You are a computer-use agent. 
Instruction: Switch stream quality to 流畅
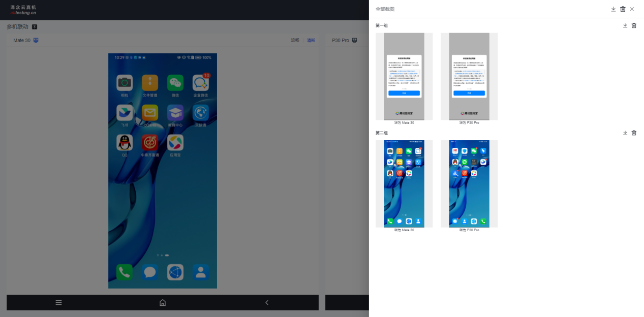click(x=295, y=40)
